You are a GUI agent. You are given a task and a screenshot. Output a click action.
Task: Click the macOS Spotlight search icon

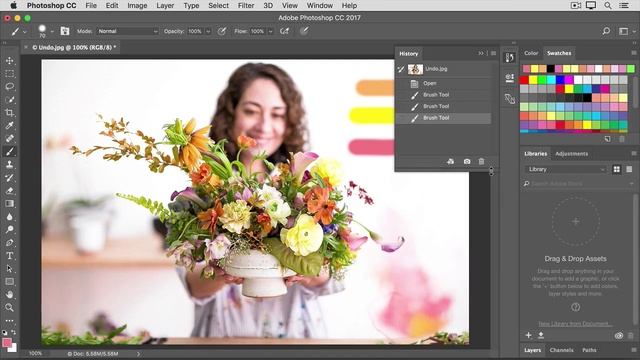(608, 6)
